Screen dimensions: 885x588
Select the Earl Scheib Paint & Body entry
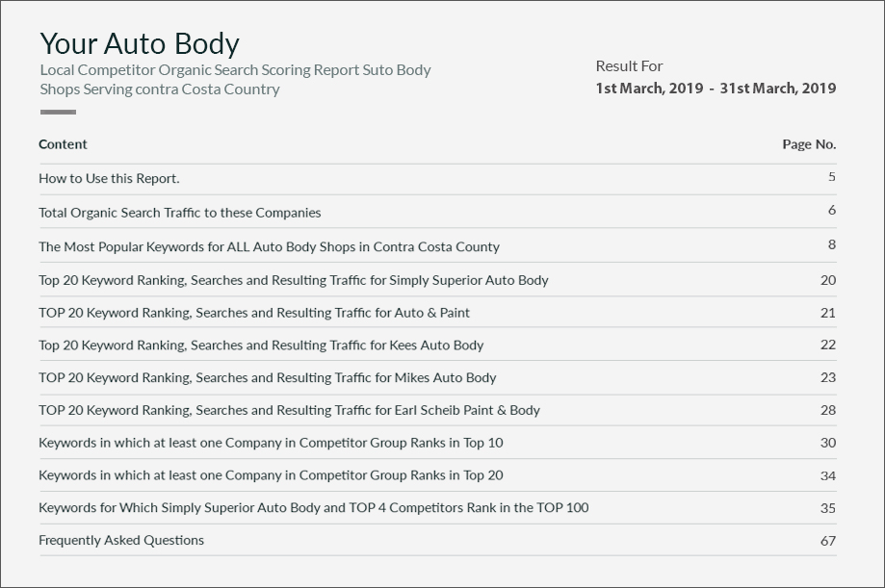click(x=289, y=410)
